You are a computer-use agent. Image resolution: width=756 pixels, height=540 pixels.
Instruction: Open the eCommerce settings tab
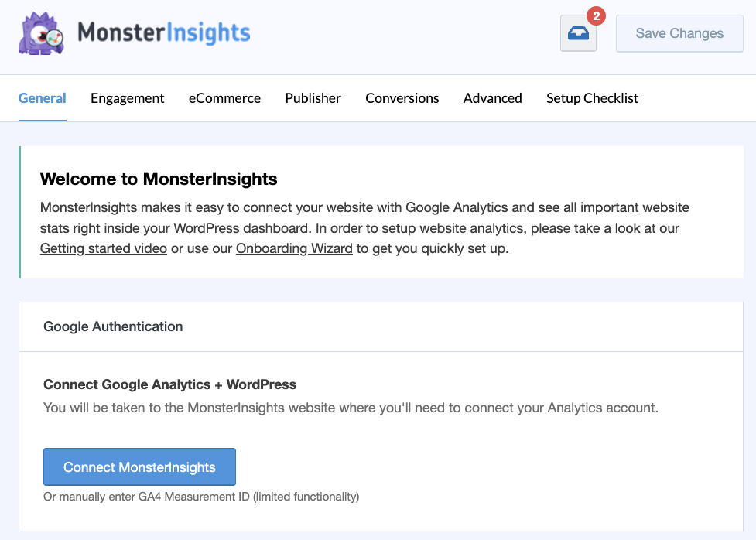224,98
